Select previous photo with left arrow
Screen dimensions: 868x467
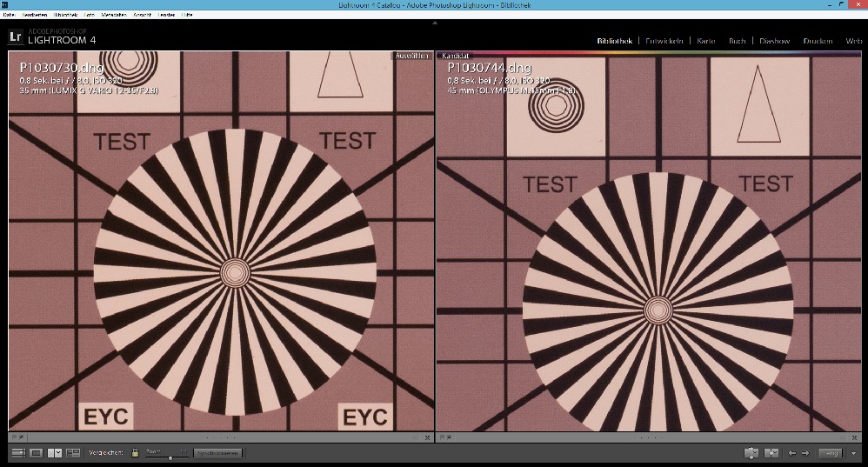(791, 453)
